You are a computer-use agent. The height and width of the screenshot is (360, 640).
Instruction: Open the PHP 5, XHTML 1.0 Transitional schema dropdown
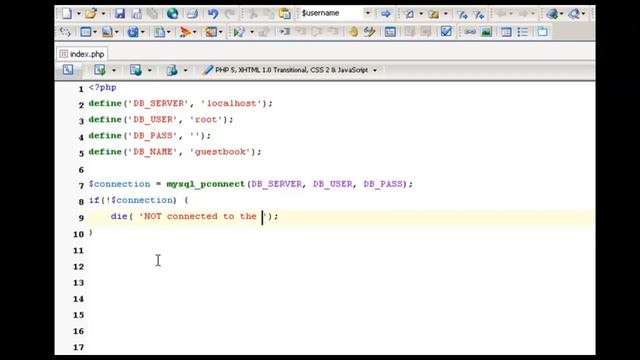375,70
